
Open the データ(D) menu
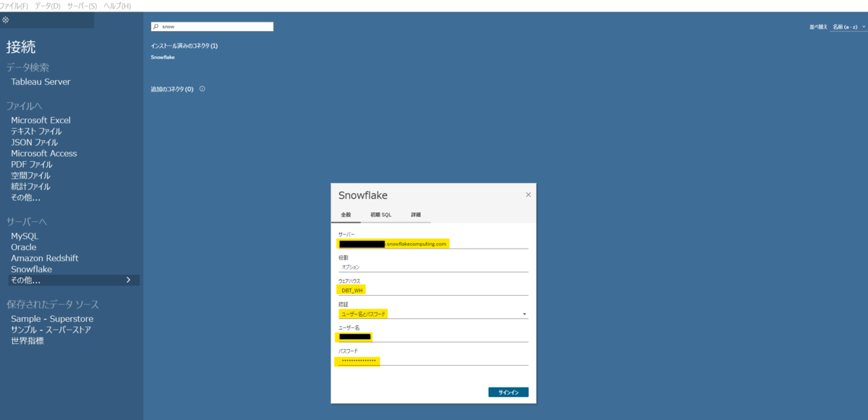coord(47,6)
